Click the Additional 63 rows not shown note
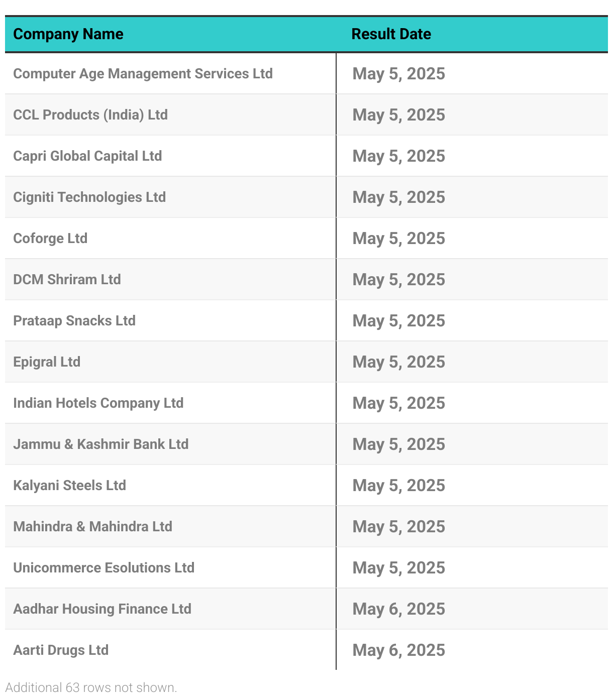The image size is (613, 700). [91, 687]
